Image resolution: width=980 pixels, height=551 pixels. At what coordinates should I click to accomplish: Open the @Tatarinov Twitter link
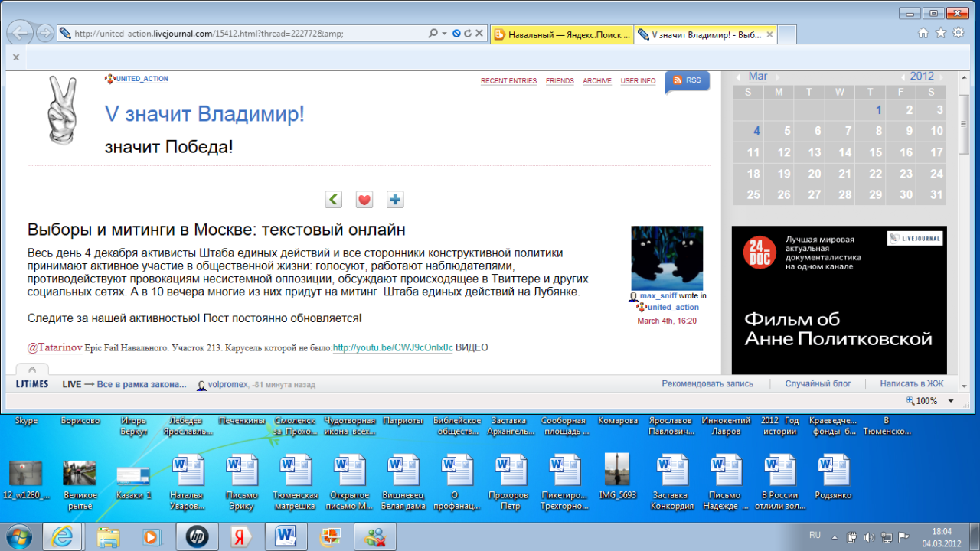tap(54, 347)
